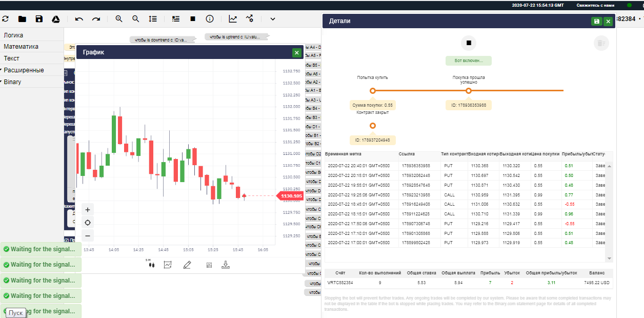The width and height of the screenshot is (644, 318).
Task: Download the chart image
Action: (x=225, y=265)
